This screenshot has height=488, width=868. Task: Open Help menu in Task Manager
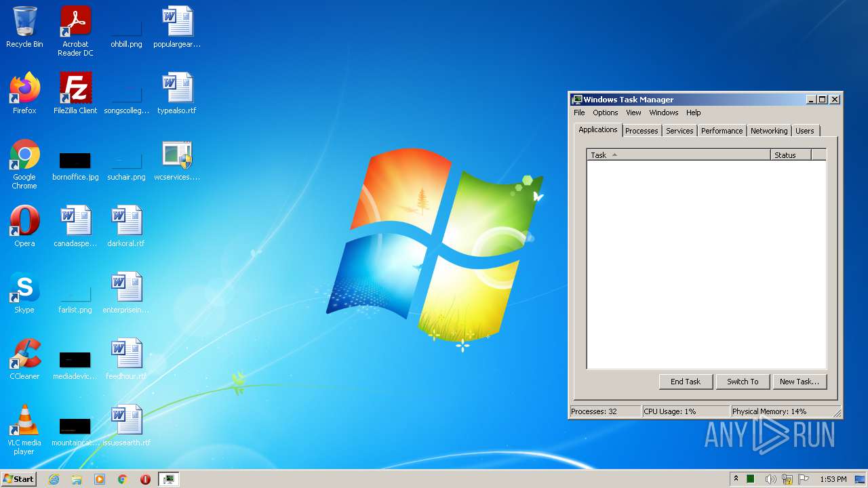[x=693, y=113]
